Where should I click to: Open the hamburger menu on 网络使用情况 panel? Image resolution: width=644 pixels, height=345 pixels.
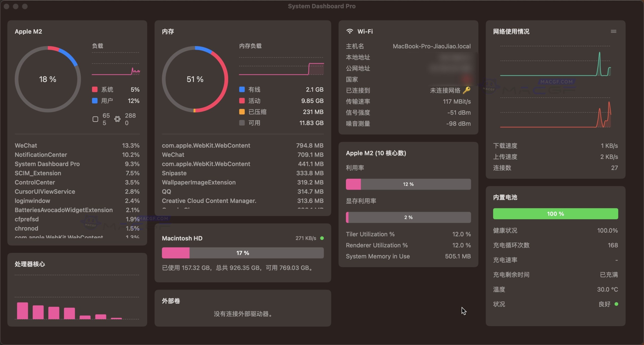click(x=614, y=31)
